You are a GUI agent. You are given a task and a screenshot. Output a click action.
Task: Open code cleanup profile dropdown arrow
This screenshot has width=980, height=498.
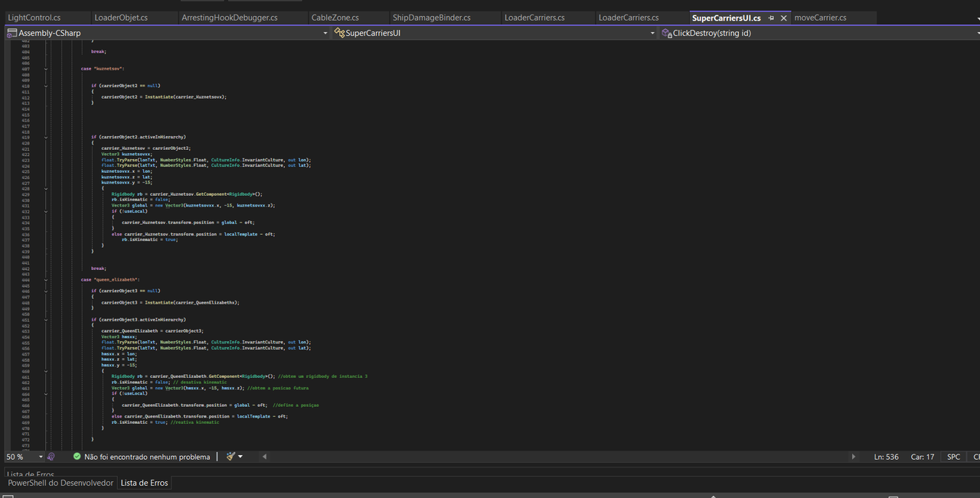(x=240, y=457)
